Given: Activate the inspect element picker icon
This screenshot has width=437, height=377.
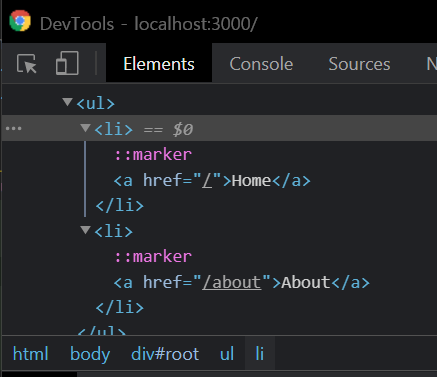Looking at the screenshot, I should tap(27, 63).
